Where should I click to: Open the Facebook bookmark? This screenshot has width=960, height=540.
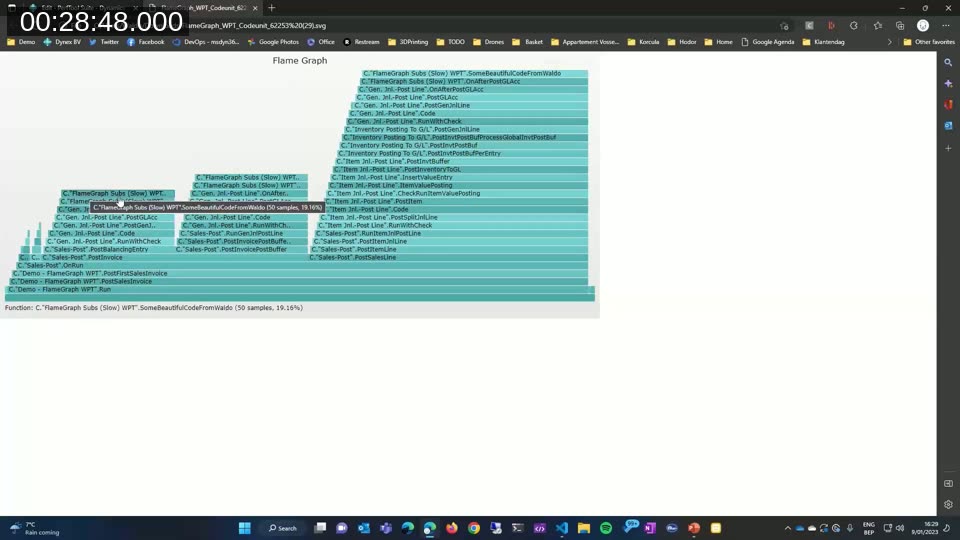[x=145, y=42]
